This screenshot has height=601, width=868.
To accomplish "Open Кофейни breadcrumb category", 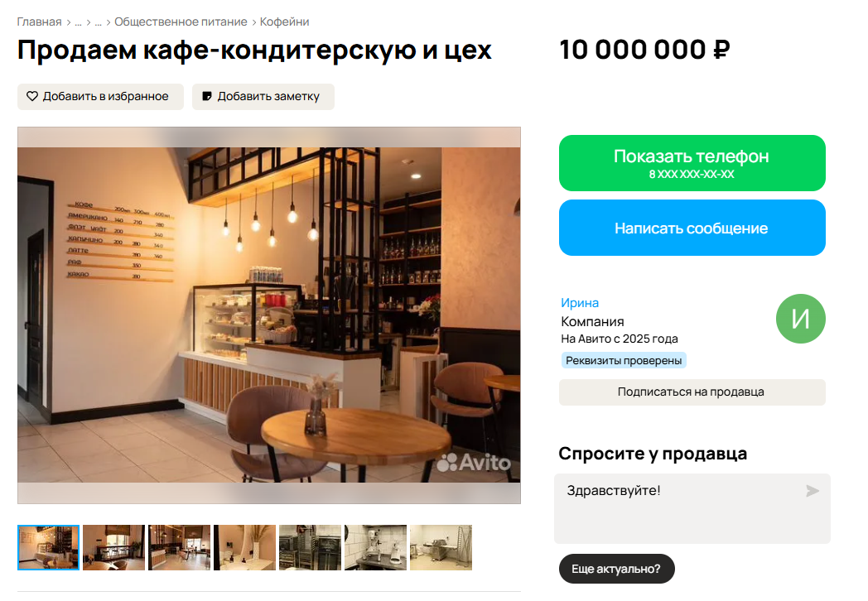I will [x=285, y=22].
